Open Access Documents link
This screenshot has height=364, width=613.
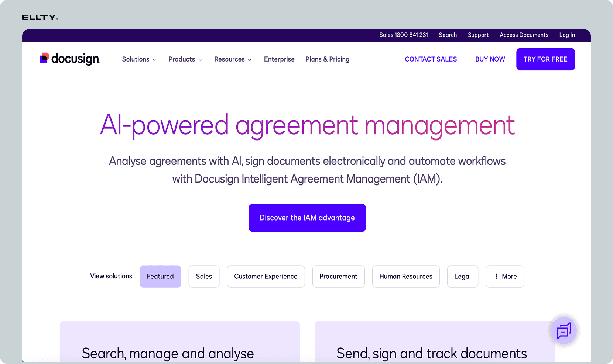click(x=524, y=35)
